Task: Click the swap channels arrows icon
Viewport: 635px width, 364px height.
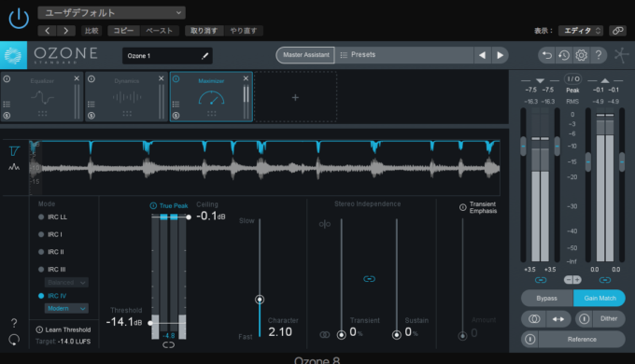Action: pyautogui.click(x=558, y=319)
